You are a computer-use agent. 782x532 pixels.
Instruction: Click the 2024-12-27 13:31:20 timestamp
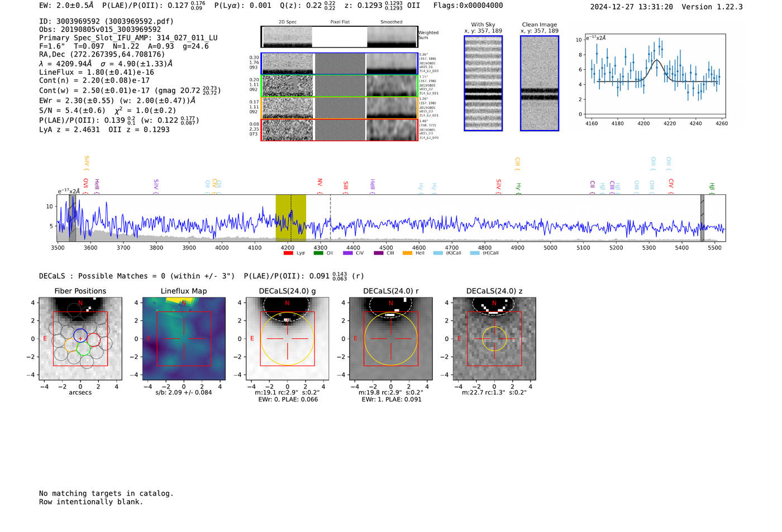[x=632, y=7]
